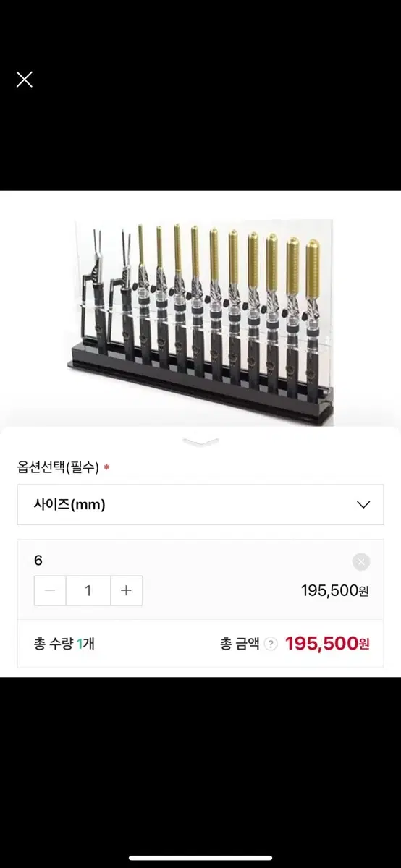Remove the selected size 6 option

361,561
